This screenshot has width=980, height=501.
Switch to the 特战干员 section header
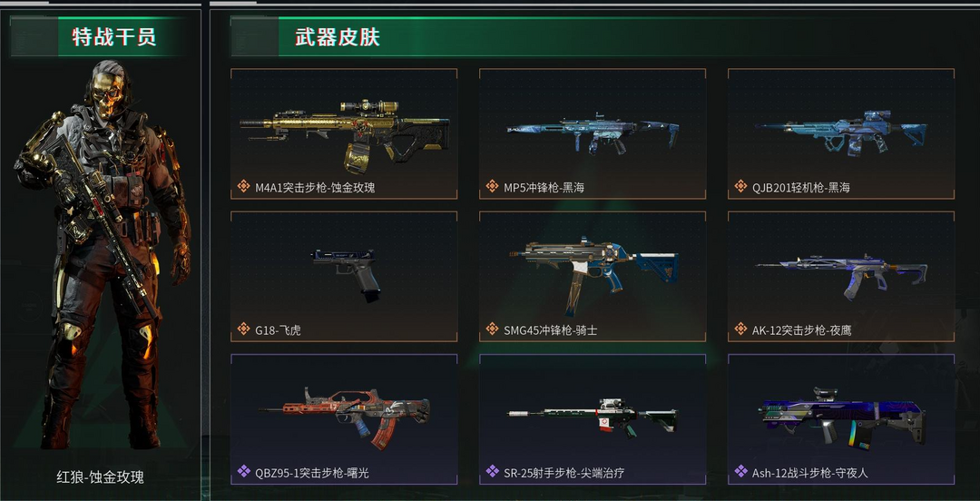pyautogui.click(x=113, y=37)
